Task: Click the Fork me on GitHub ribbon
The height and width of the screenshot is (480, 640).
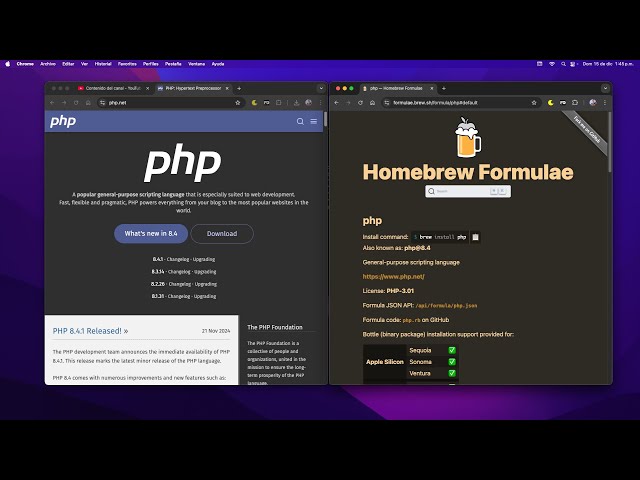Action: point(587,130)
